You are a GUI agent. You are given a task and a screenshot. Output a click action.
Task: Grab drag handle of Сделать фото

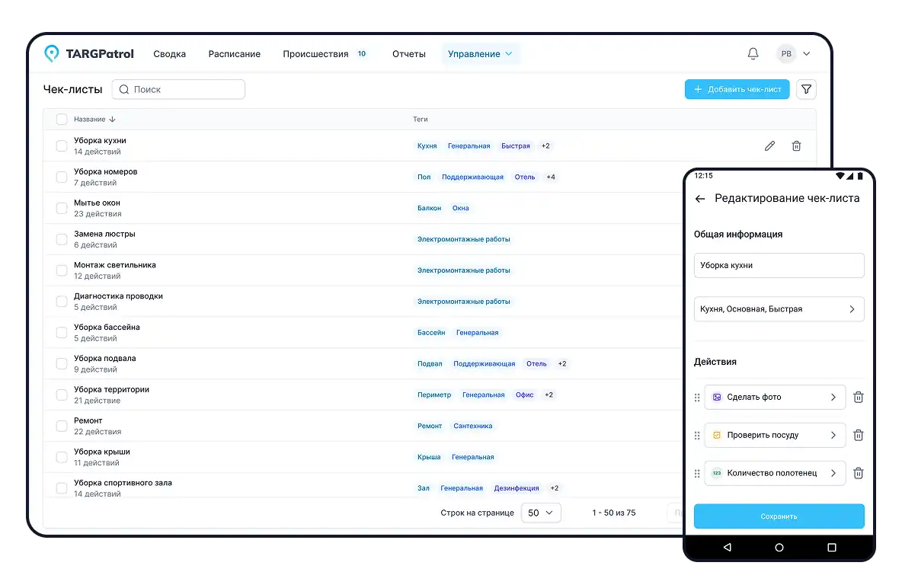(697, 398)
